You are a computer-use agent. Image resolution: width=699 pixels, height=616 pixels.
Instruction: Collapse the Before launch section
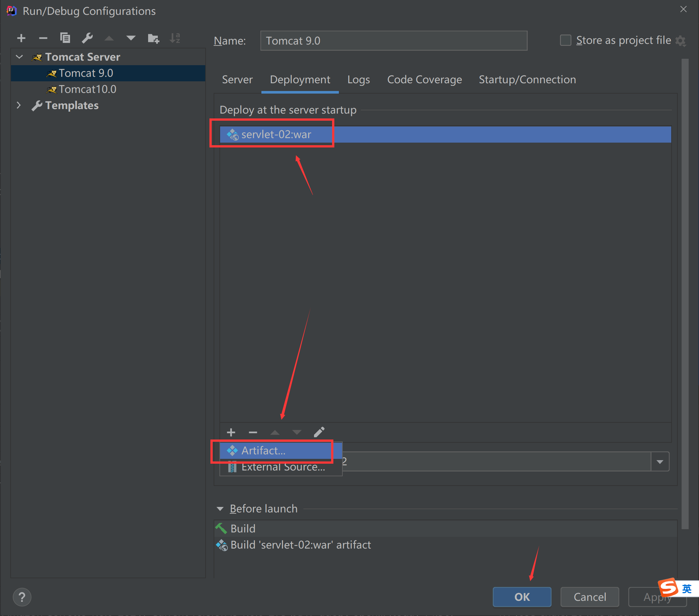(220, 509)
